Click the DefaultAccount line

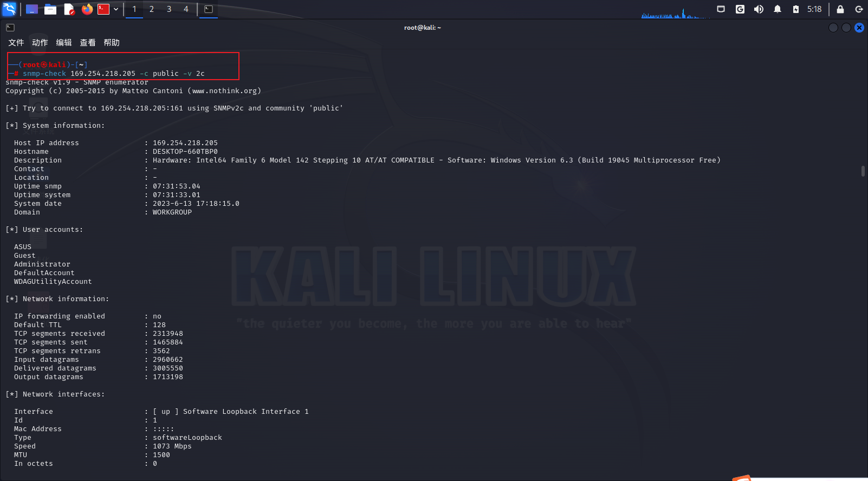tap(44, 273)
